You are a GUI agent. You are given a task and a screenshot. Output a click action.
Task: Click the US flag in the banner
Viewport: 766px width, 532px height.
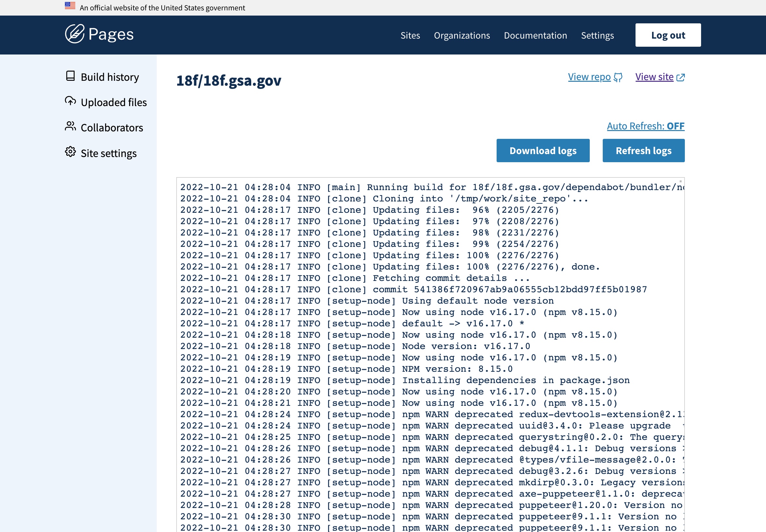tap(70, 5)
